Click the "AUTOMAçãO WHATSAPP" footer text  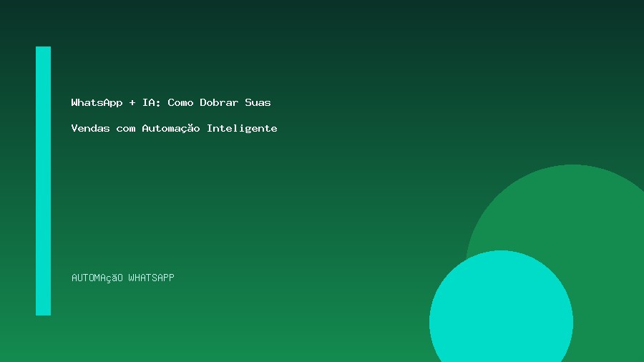tap(123, 278)
